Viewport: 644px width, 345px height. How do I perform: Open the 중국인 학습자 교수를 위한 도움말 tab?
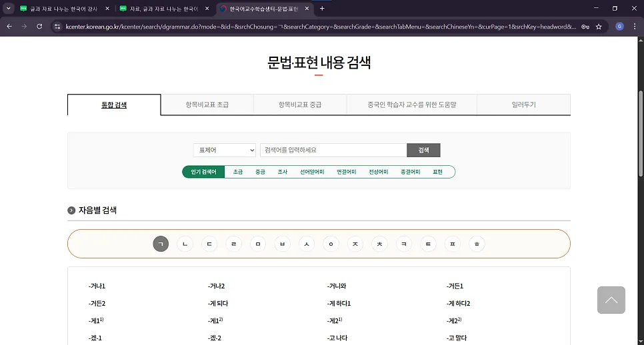(x=411, y=105)
